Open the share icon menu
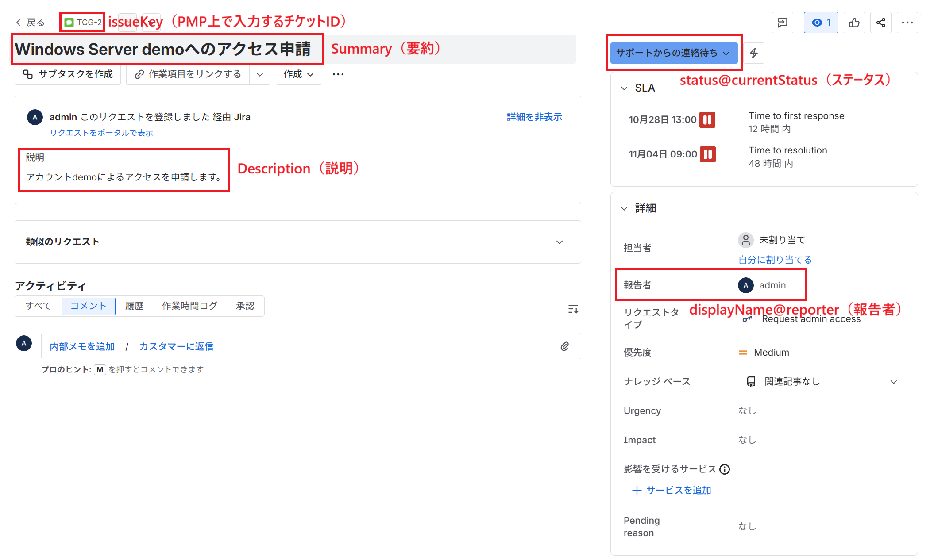 click(880, 23)
